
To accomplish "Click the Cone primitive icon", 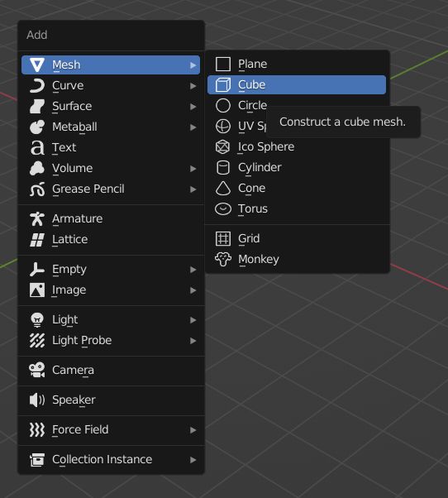I will pyautogui.click(x=223, y=188).
